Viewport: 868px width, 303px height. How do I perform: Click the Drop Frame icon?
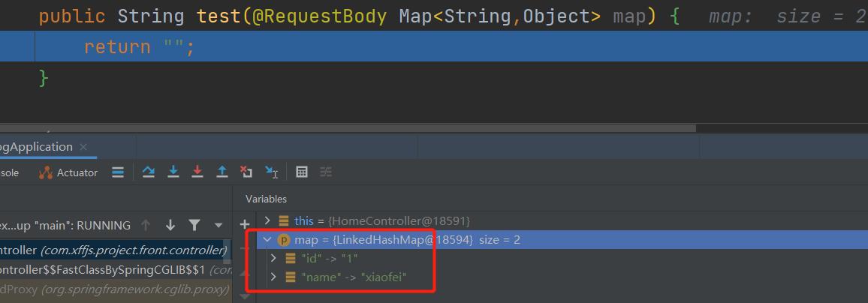click(246, 172)
